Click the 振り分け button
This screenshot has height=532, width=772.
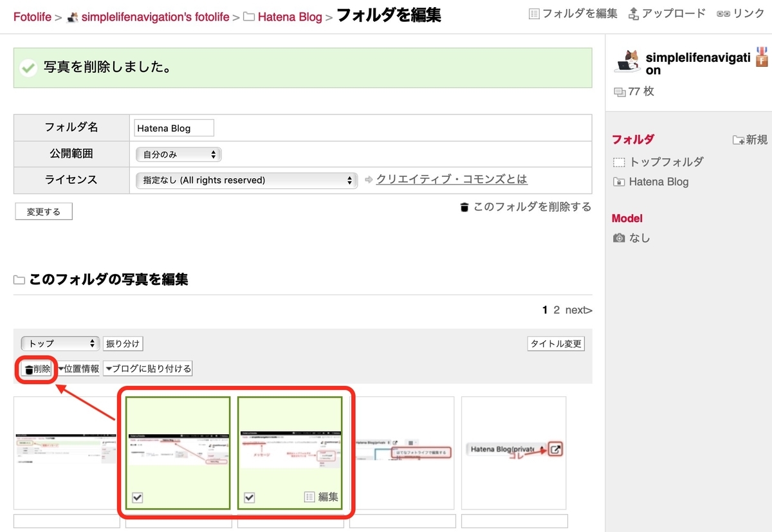click(x=123, y=344)
